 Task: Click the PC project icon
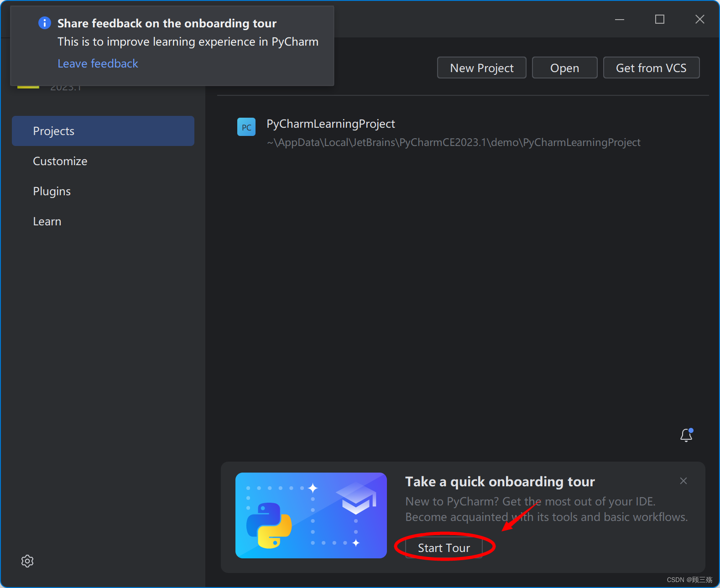246,127
